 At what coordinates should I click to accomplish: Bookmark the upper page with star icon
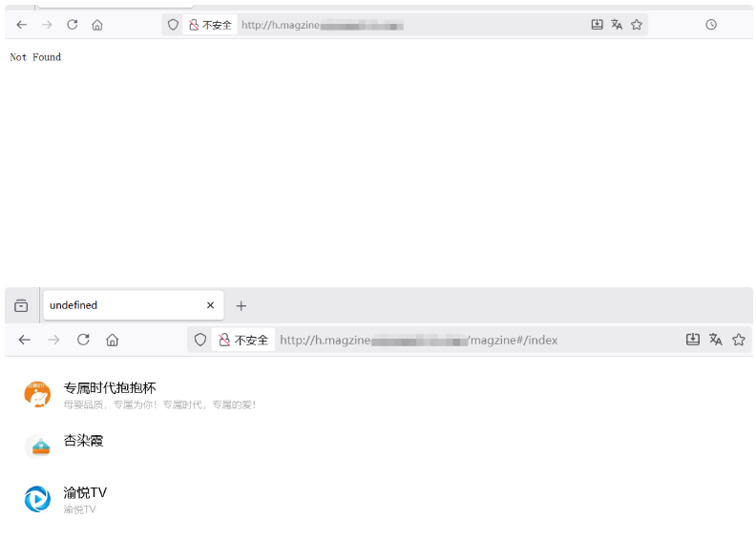pos(637,25)
